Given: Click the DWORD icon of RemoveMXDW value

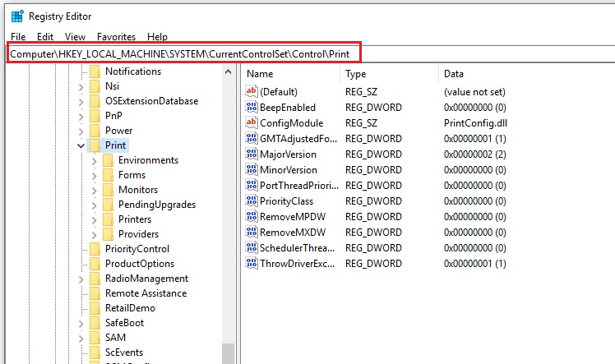Looking at the screenshot, I should pos(252,232).
